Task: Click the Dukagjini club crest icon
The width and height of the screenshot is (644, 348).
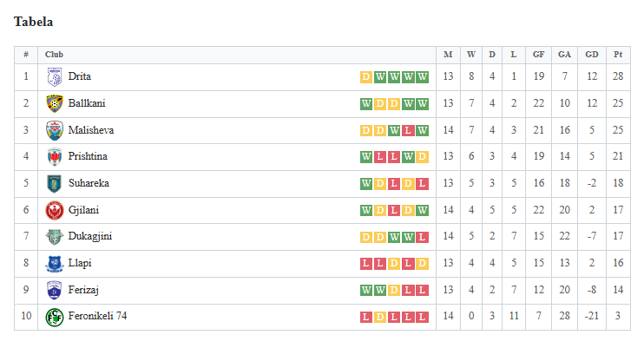Action: (54, 237)
